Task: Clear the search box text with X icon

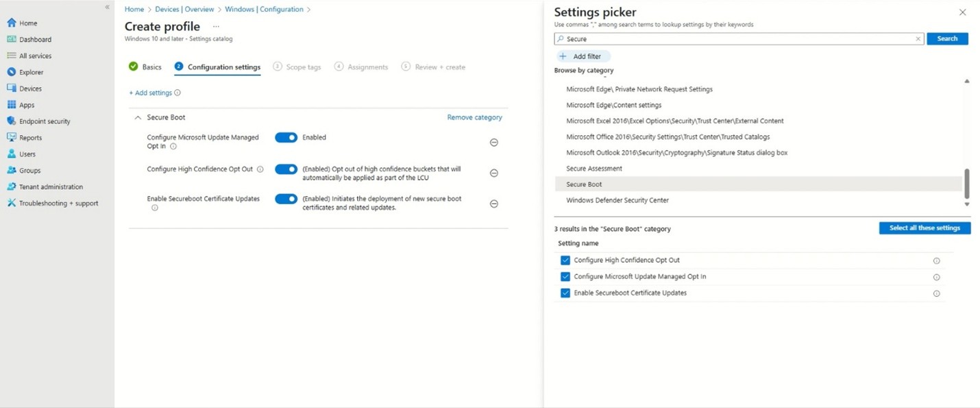Action: [x=918, y=39]
